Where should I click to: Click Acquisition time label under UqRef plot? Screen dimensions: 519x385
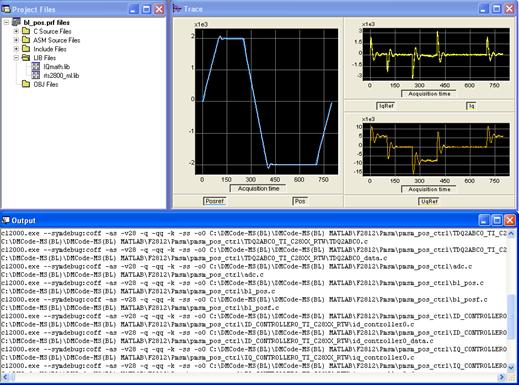pos(429,189)
